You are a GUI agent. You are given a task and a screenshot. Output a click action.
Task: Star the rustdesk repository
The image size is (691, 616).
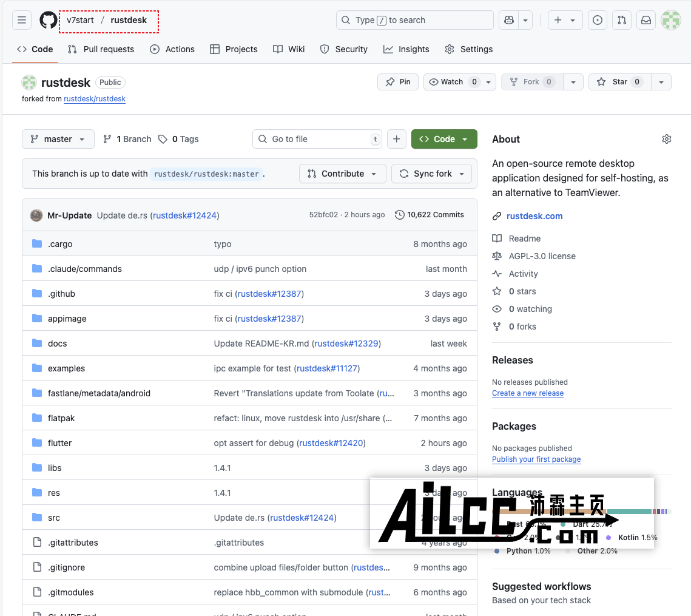click(x=619, y=82)
